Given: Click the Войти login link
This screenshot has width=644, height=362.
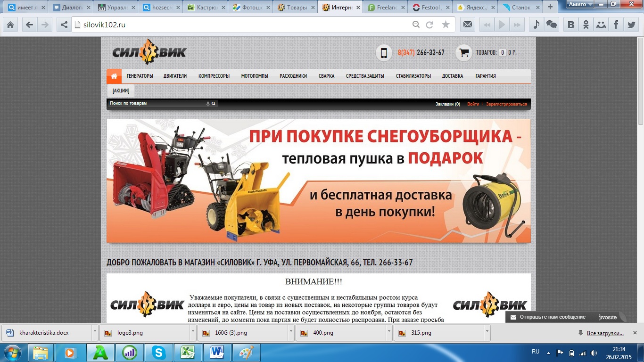Looking at the screenshot, I should click(x=473, y=104).
